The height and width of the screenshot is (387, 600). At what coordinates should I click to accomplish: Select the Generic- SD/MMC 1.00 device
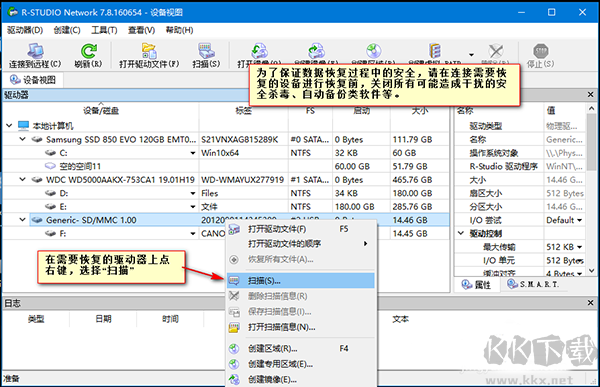[x=91, y=220]
